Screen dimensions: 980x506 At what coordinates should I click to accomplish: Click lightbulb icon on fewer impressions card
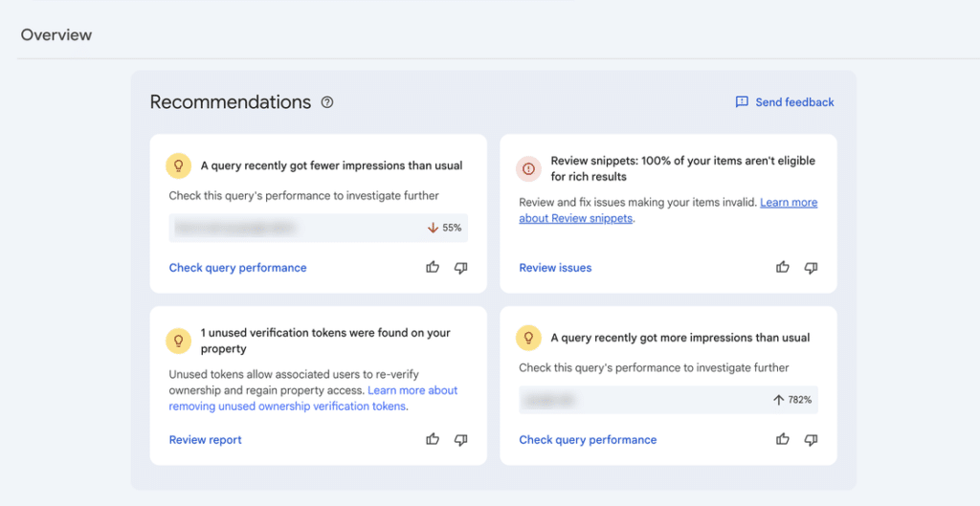click(178, 165)
